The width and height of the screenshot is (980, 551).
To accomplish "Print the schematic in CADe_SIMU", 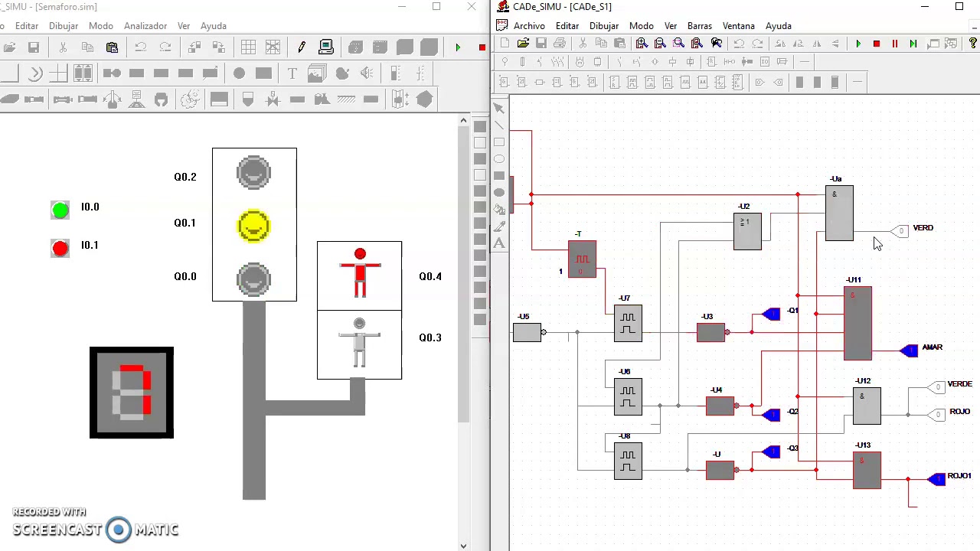I will click(x=560, y=44).
